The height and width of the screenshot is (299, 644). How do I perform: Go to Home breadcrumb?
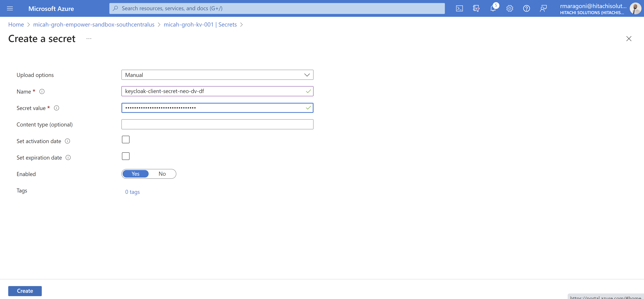point(16,25)
